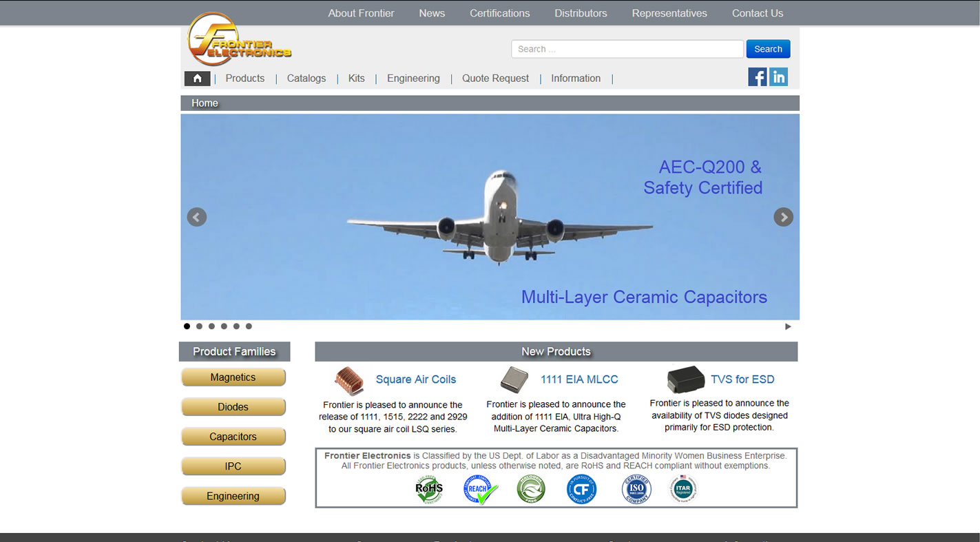Image resolution: width=980 pixels, height=542 pixels.
Task: Click the RoHS compliance badge
Action: 428,490
